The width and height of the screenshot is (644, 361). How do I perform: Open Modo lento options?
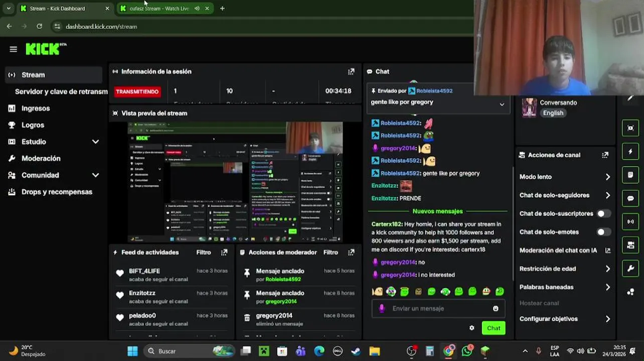point(565,177)
